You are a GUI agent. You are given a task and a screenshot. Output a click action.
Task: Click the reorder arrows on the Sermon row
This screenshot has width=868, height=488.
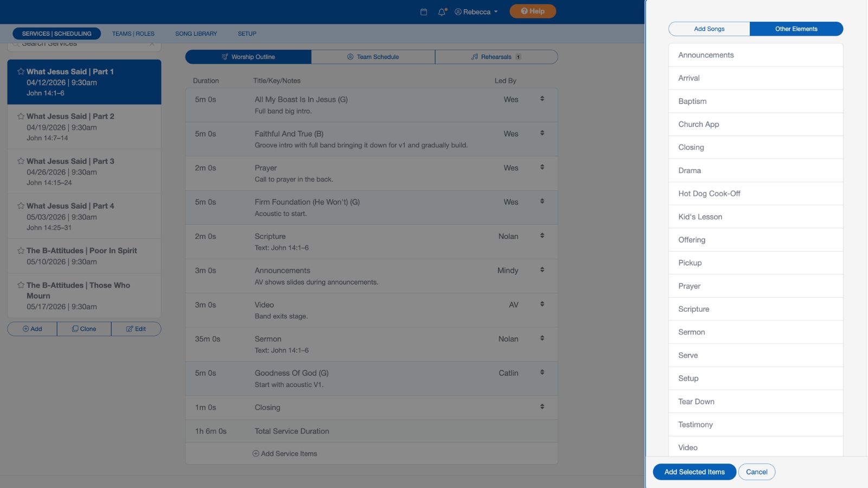(542, 338)
